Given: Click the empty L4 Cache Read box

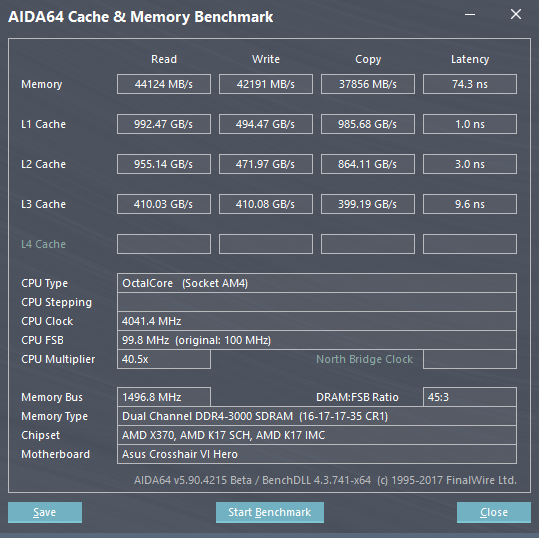Looking at the screenshot, I should tap(164, 244).
